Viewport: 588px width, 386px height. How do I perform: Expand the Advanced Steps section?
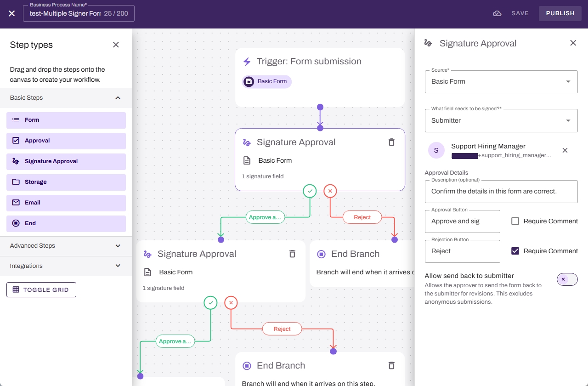pyautogui.click(x=66, y=246)
